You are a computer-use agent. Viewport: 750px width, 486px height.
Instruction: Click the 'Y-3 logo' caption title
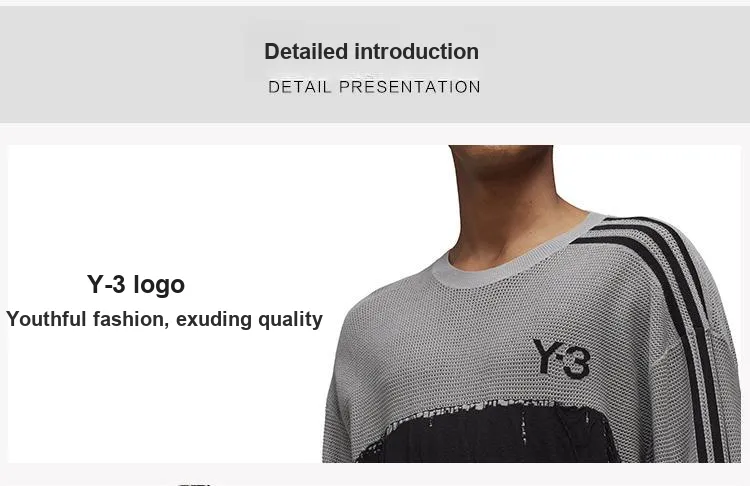click(x=136, y=285)
